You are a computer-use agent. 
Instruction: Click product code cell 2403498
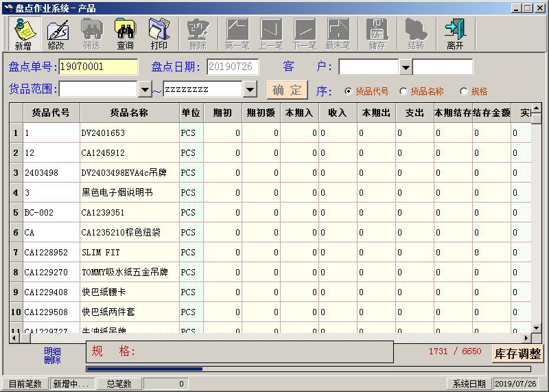click(51, 173)
